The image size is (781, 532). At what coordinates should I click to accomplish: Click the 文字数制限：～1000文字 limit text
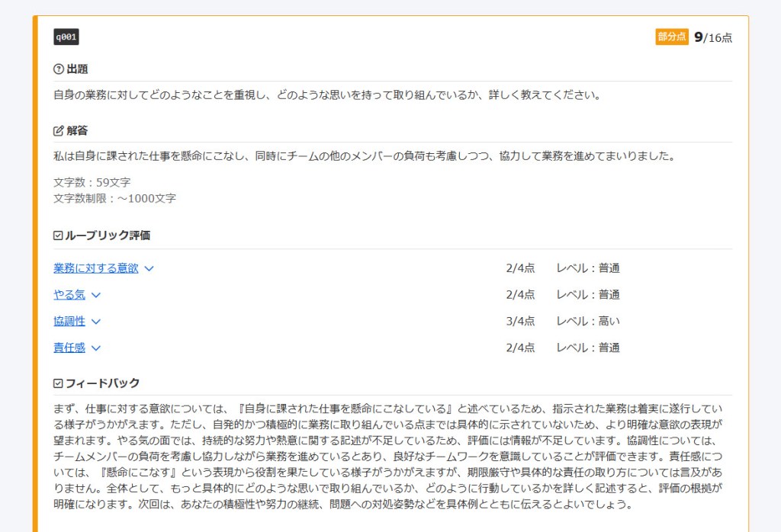114,199
